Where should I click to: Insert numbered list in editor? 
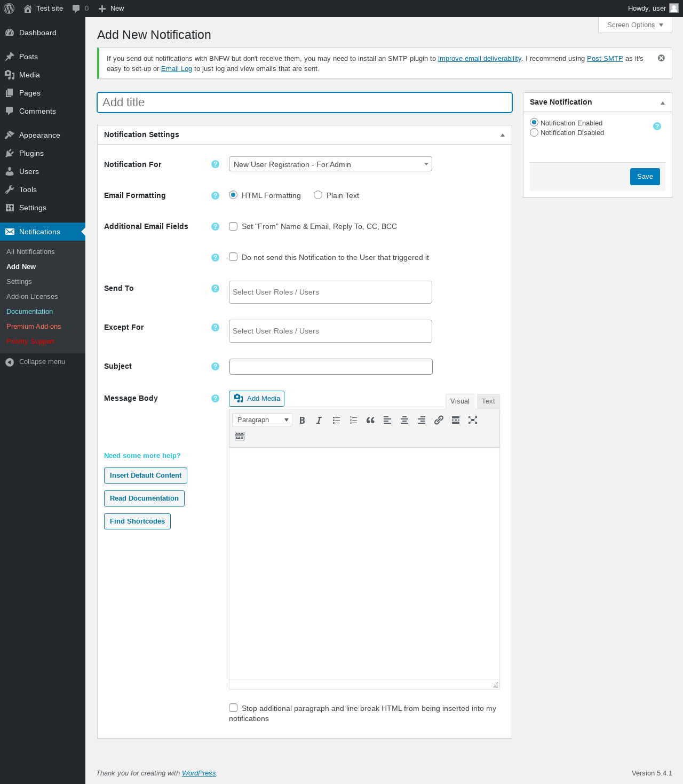pos(353,420)
